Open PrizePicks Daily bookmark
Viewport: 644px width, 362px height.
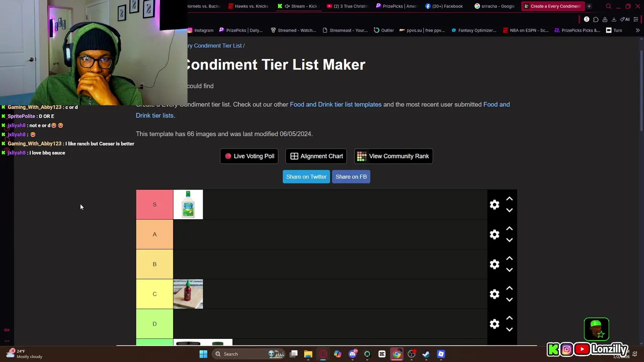(x=240, y=30)
